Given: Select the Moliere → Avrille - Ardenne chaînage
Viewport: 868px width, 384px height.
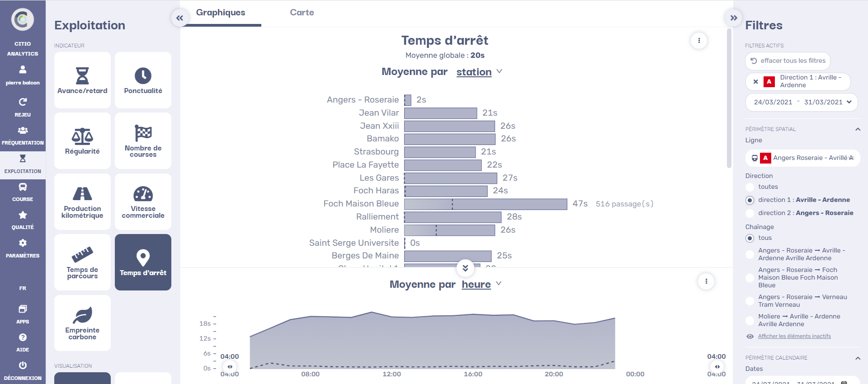Looking at the screenshot, I should tap(750, 320).
